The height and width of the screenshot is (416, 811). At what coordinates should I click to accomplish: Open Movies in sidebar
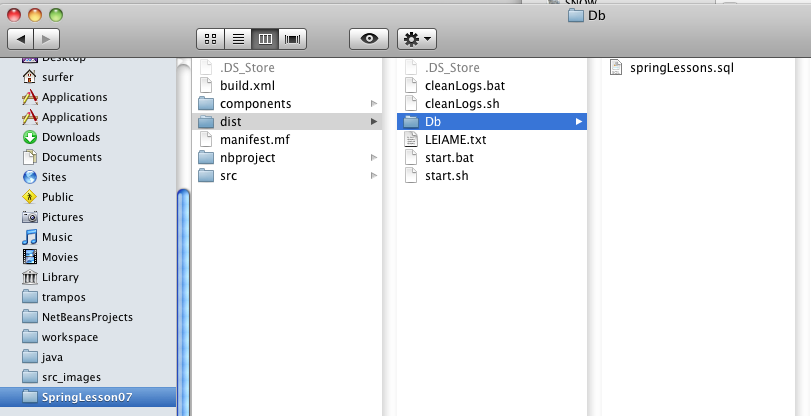point(88,257)
